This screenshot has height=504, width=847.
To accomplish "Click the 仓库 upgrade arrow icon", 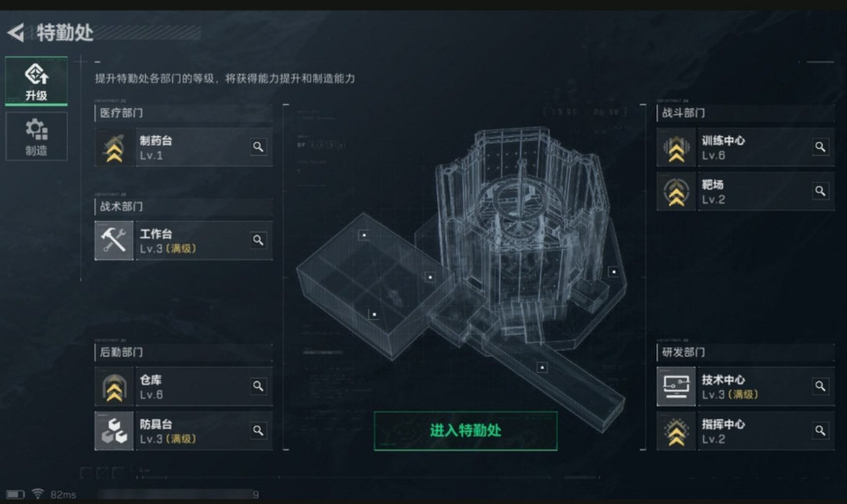I will point(114,387).
